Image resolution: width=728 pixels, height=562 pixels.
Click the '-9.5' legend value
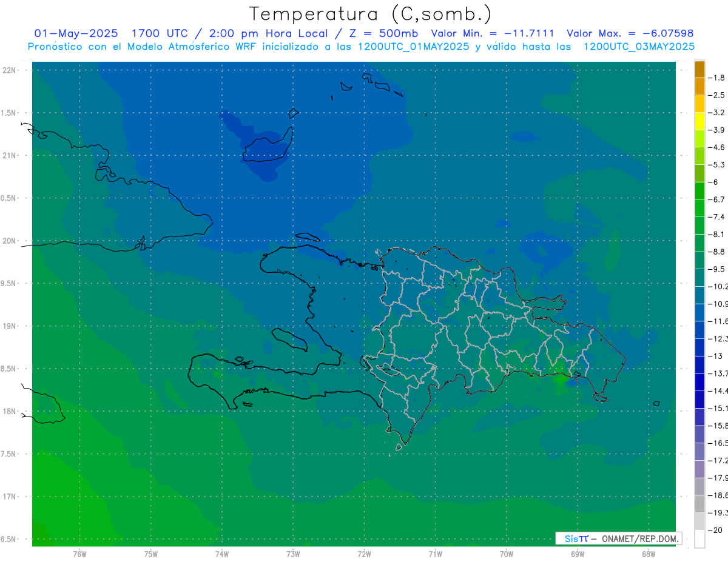pos(716,269)
